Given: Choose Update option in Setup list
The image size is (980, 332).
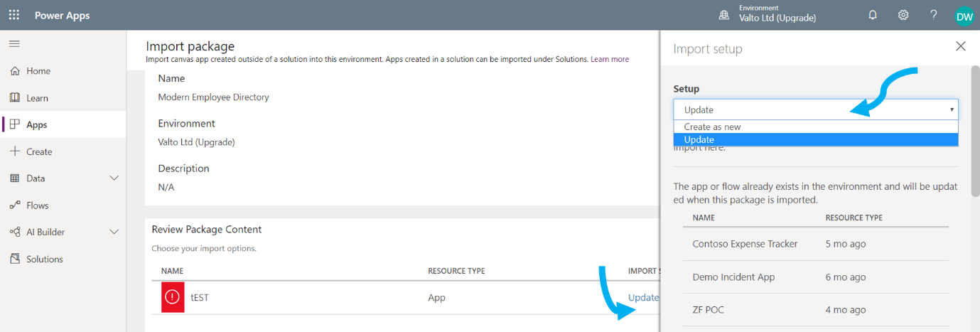Looking at the screenshot, I should (x=816, y=139).
